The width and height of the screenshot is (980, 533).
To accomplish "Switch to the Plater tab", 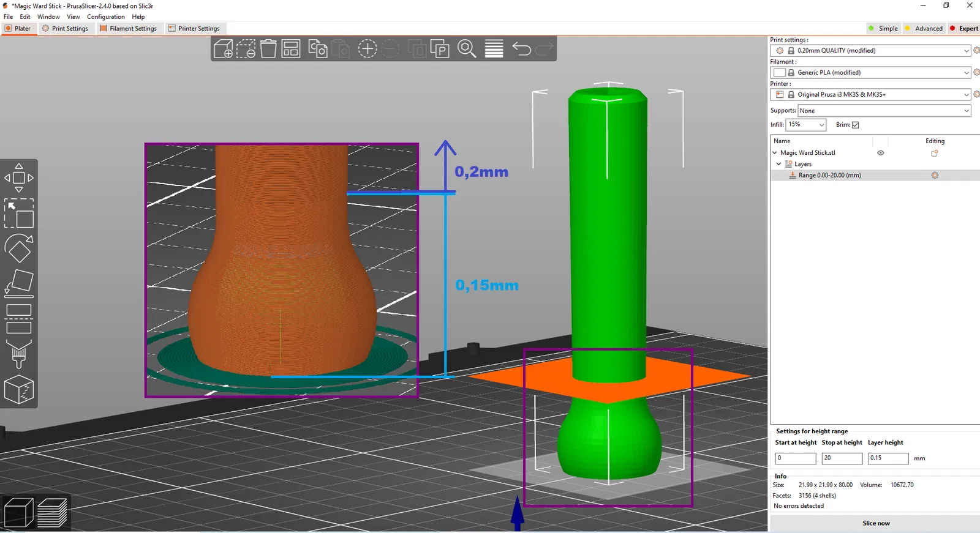I will (x=18, y=29).
